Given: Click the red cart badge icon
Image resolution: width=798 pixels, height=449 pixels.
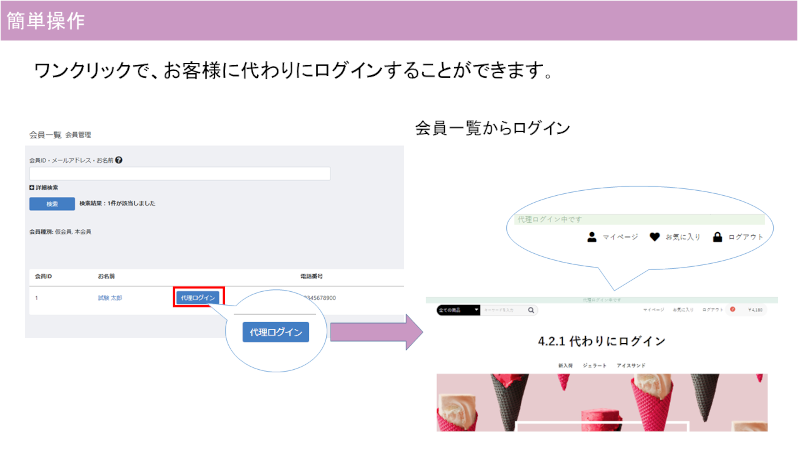Looking at the screenshot, I should pos(732,311).
